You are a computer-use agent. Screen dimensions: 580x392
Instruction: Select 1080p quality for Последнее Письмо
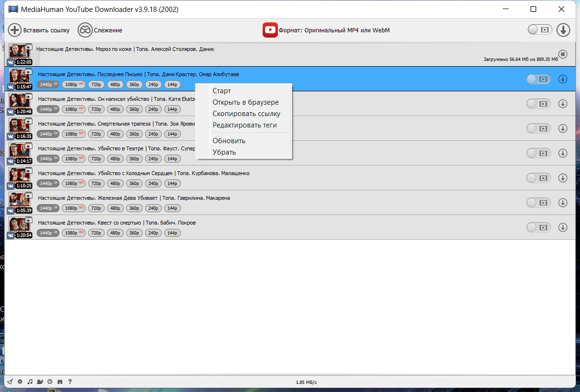pyautogui.click(x=74, y=85)
